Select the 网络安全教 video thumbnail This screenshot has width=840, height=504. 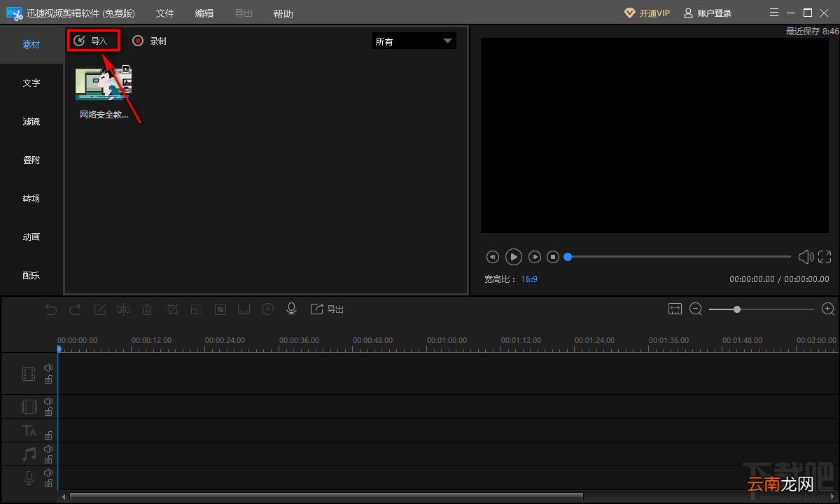coord(104,85)
